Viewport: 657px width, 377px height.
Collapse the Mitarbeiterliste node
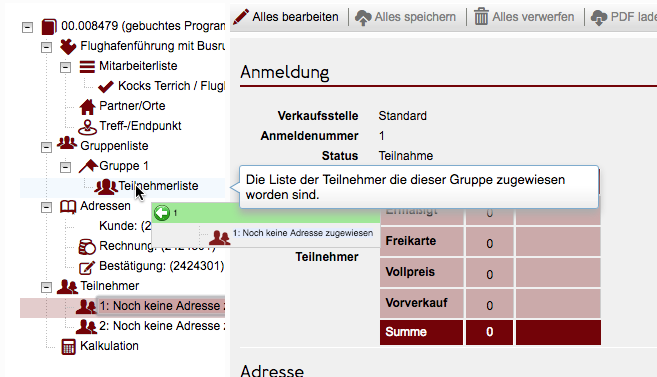coord(65,67)
